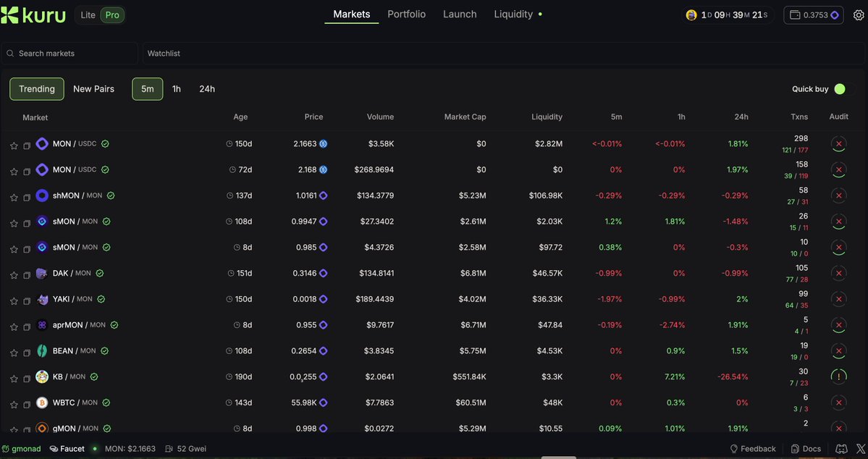Click gmonad network indicator
Viewport: 868px width, 459px height.
click(x=21, y=448)
